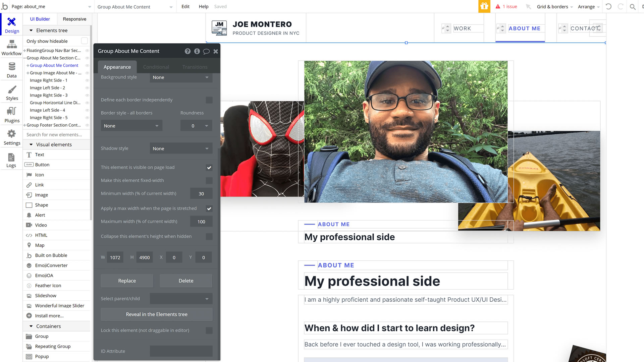Click the 1 issue warning indicator
The height and width of the screenshot is (362, 644).
pyautogui.click(x=506, y=6)
